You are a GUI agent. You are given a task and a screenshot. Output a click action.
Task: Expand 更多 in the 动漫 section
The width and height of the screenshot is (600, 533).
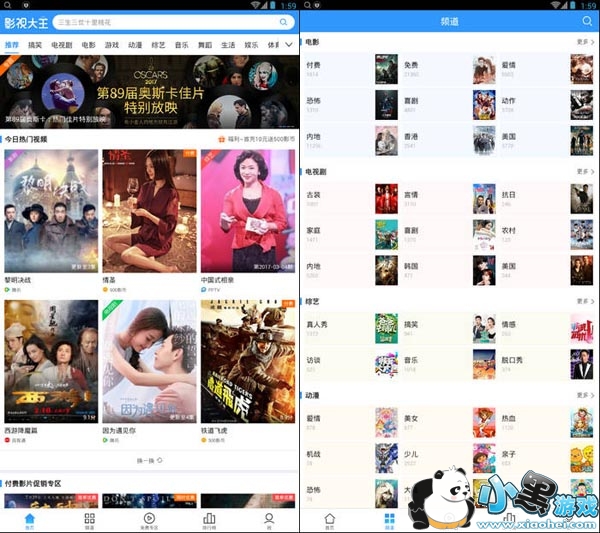(585, 395)
